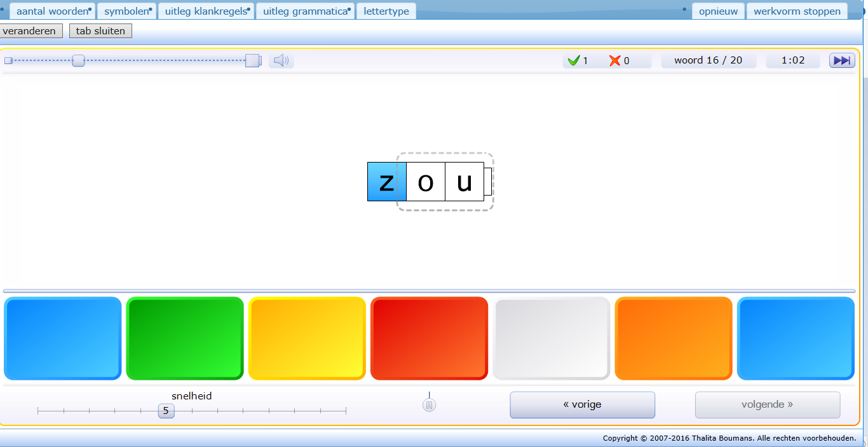Open the 'uitleg grammatica' tab
This screenshot has width=868, height=447.
tap(306, 11)
